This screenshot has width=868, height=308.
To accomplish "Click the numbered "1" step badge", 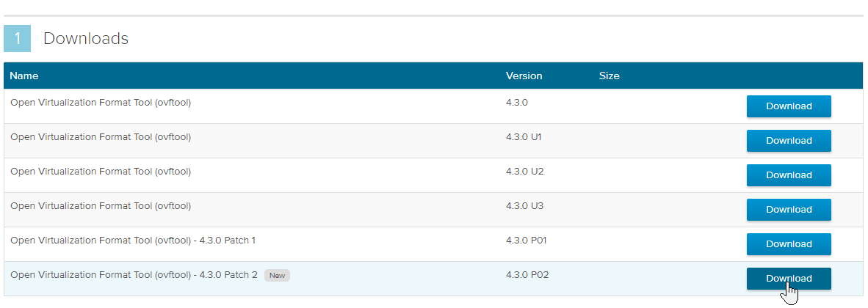I will (x=17, y=39).
